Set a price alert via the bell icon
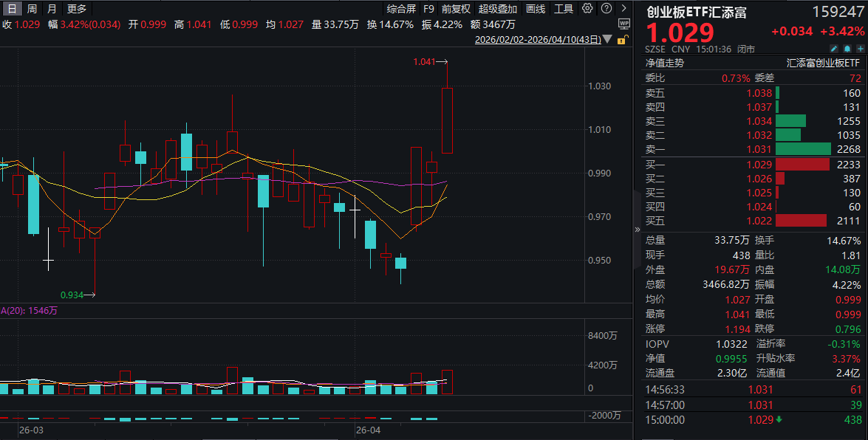This screenshot has height=440, width=868. click(847, 48)
